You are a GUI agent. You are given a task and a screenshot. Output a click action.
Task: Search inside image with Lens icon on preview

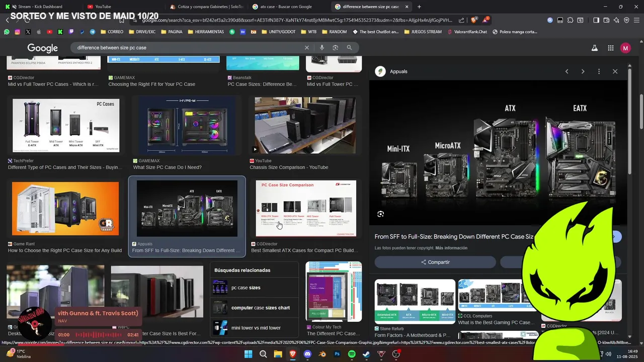(380, 214)
